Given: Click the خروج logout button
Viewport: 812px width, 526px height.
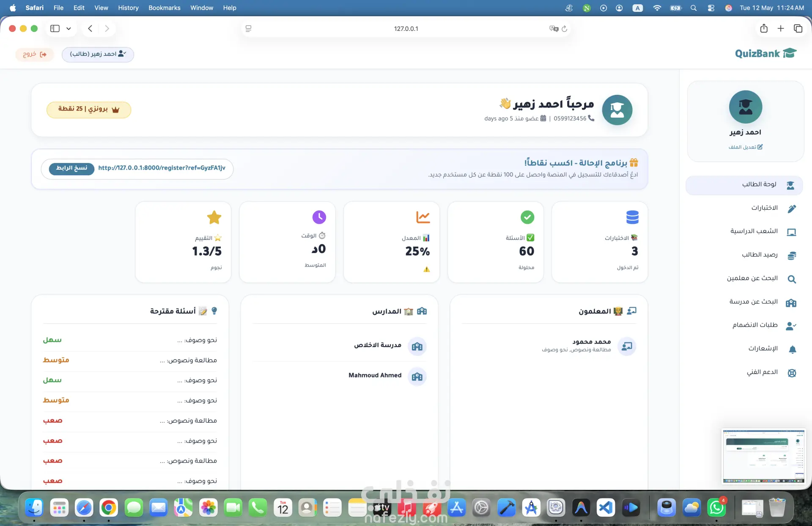Looking at the screenshot, I should click(35, 54).
